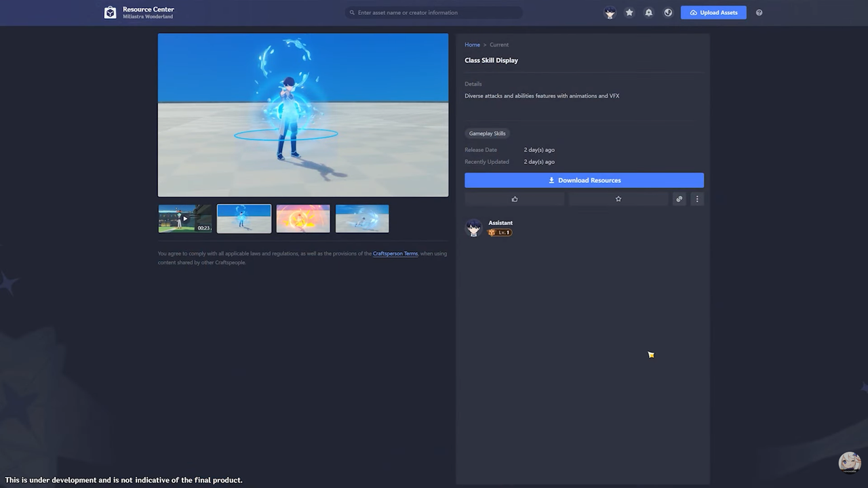Viewport: 868px width, 488px height.
Task: Open the Assistant creator avatar
Action: 473,228
